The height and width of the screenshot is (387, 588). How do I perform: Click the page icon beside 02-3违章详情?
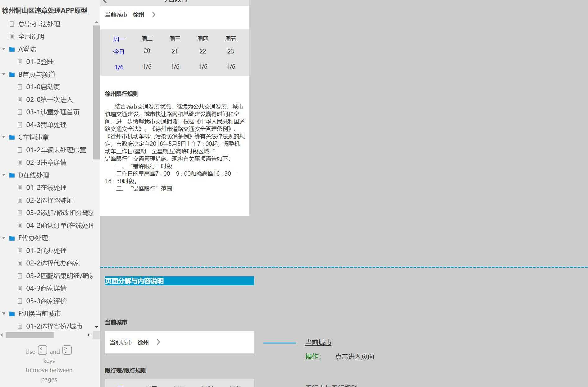20,163
